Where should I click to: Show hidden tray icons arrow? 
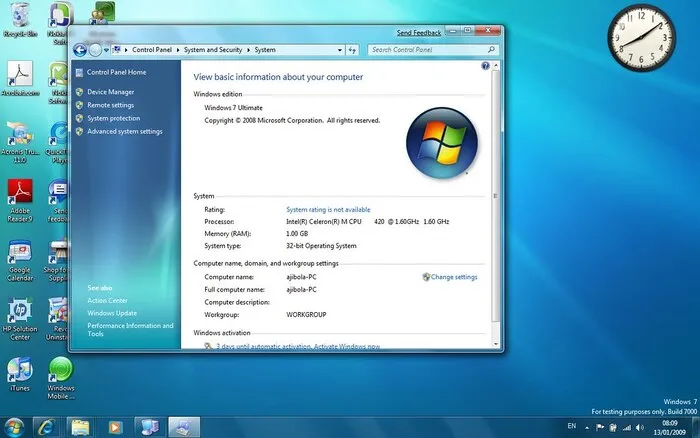587,428
